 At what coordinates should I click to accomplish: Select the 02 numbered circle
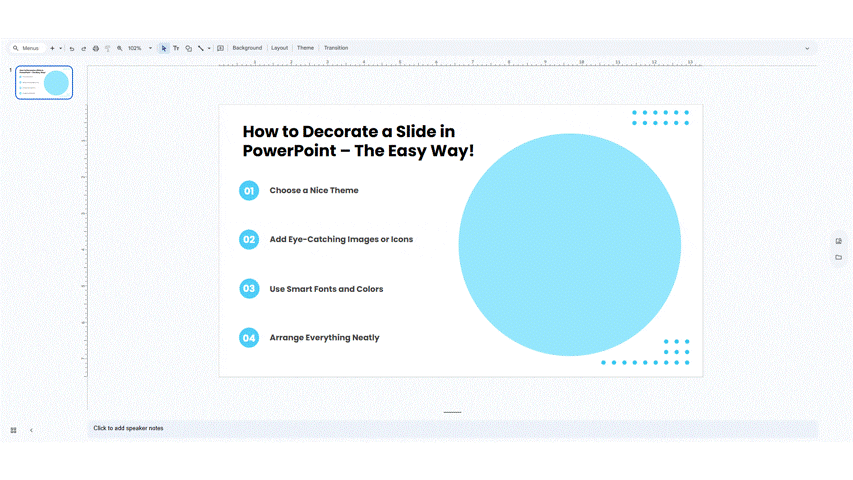[x=249, y=239]
